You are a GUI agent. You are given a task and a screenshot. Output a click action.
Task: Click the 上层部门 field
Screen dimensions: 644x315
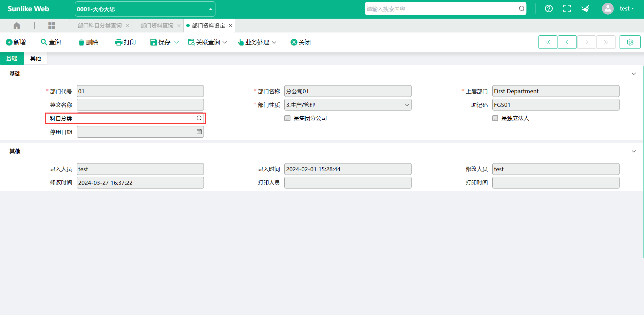coord(556,91)
